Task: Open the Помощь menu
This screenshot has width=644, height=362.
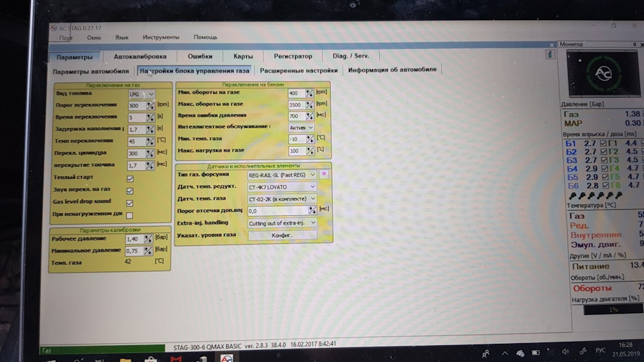Action: click(x=205, y=37)
